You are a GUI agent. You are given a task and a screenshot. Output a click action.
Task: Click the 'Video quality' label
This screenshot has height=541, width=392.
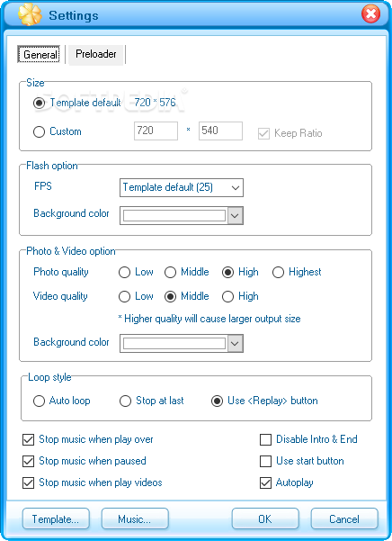coord(60,296)
